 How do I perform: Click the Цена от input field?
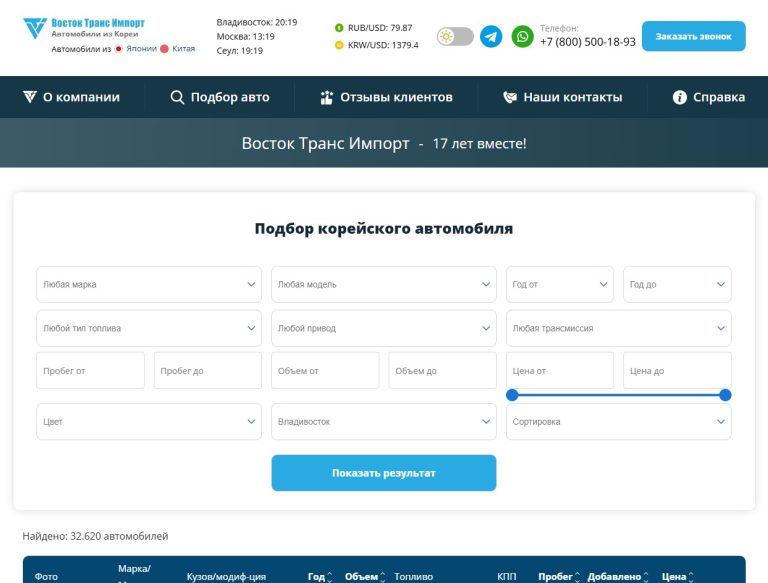pyautogui.click(x=560, y=370)
